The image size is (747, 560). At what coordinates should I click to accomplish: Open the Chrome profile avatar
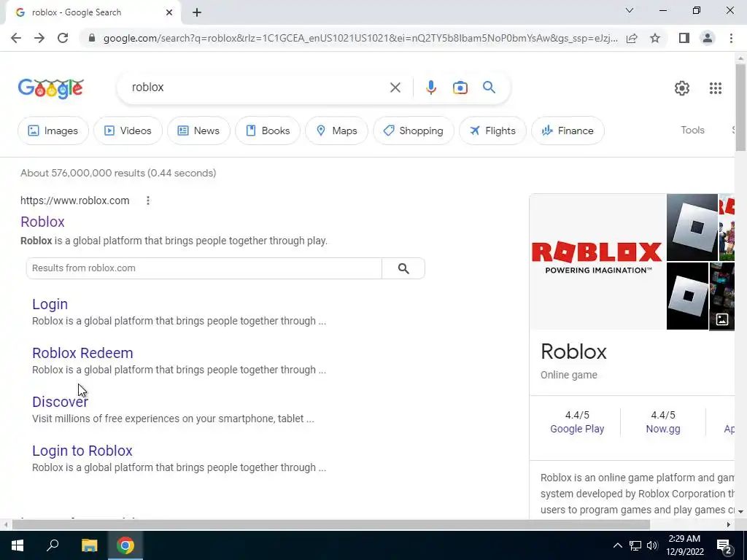(708, 38)
